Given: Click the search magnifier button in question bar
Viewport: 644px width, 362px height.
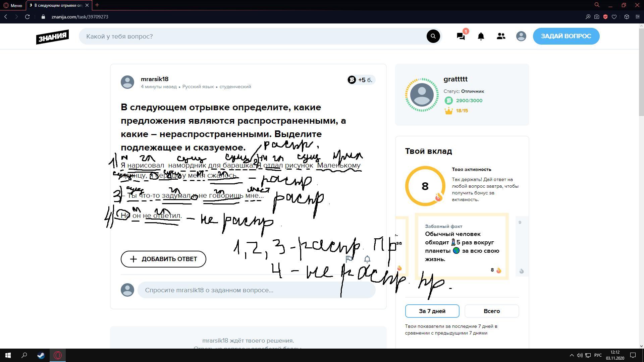Looking at the screenshot, I should [x=433, y=36].
